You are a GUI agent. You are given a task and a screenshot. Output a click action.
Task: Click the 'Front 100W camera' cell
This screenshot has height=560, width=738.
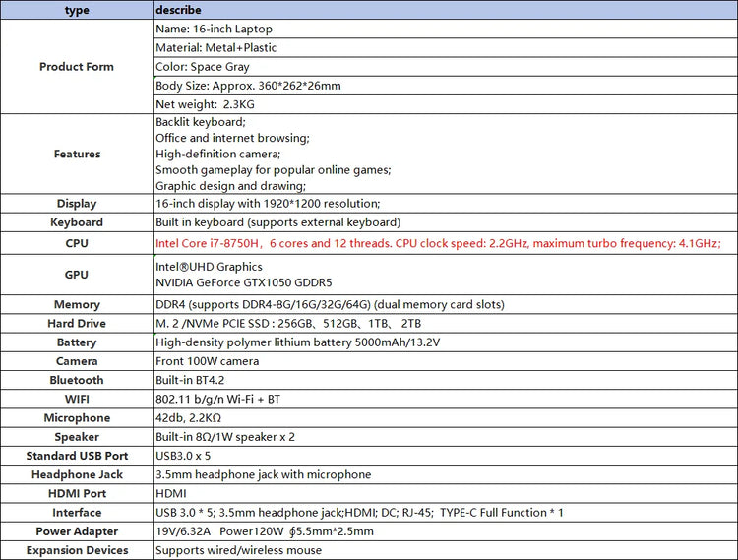point(208,361)
